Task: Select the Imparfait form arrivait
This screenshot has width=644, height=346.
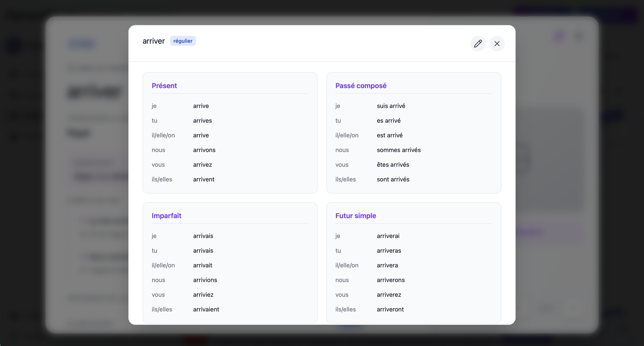Action: (x=202, y=265)
